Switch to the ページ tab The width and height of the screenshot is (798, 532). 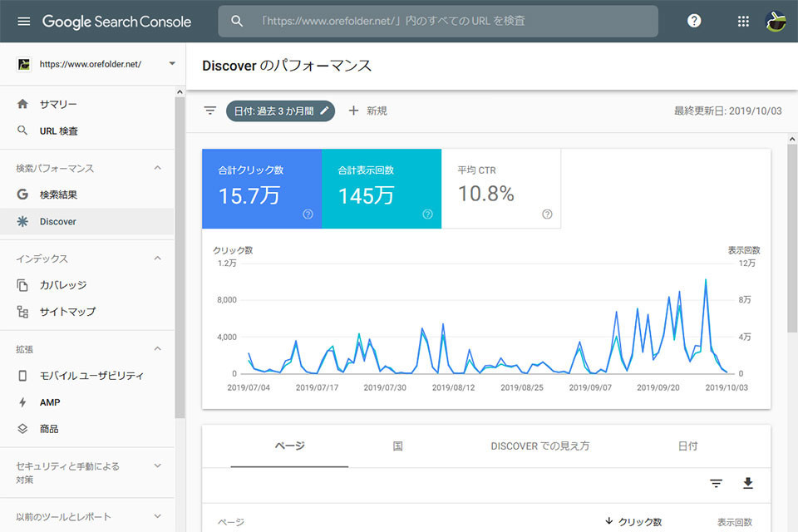click(x=289, y=446)
